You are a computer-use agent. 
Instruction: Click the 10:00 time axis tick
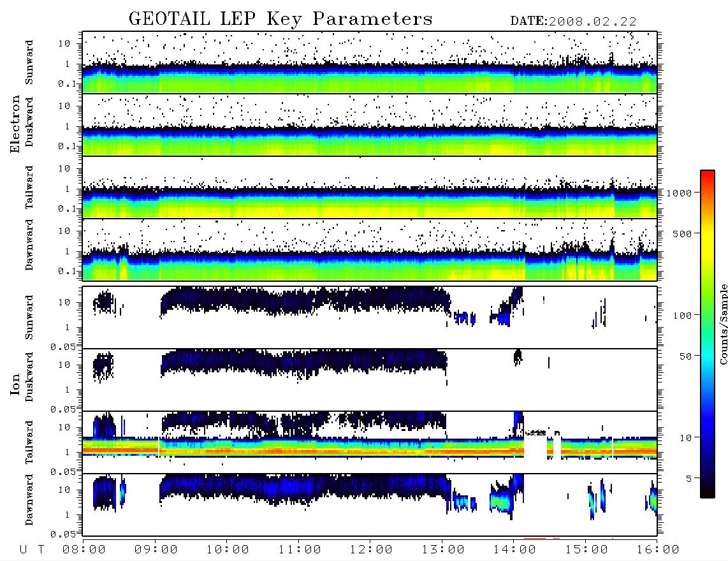[x=228, y=550]
